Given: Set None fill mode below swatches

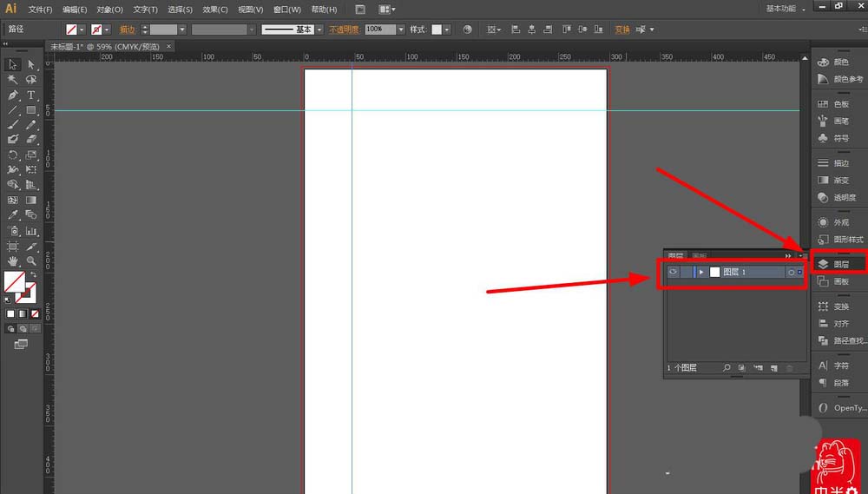Looking at the screenshot, I should [x=35, y=313].
